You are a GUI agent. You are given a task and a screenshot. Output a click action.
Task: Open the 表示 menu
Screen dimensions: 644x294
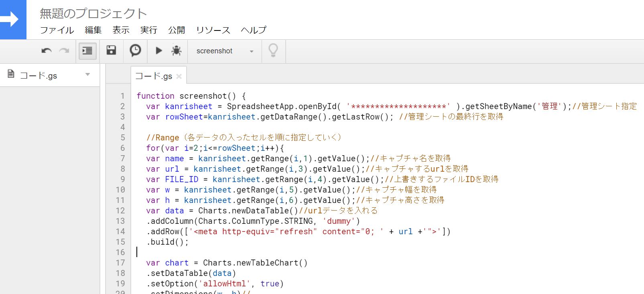121,30
